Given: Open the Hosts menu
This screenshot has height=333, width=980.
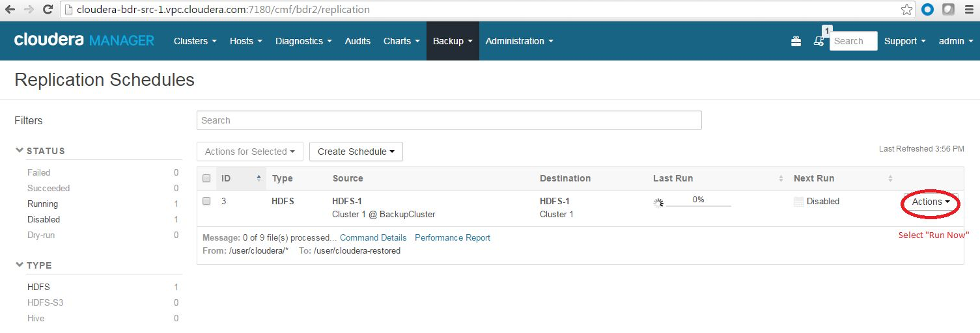Looking at the screenshot, I should [246, 41].
